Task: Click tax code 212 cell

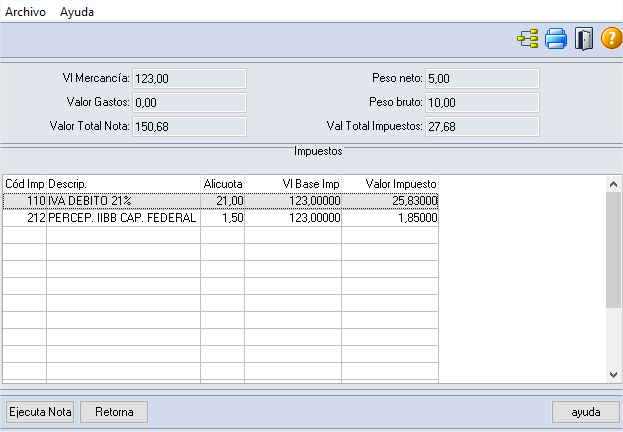Action: point(25,218)
